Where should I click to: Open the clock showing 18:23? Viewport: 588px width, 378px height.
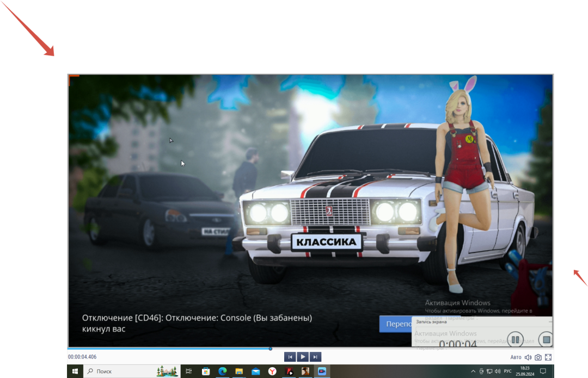coord(525,371)
